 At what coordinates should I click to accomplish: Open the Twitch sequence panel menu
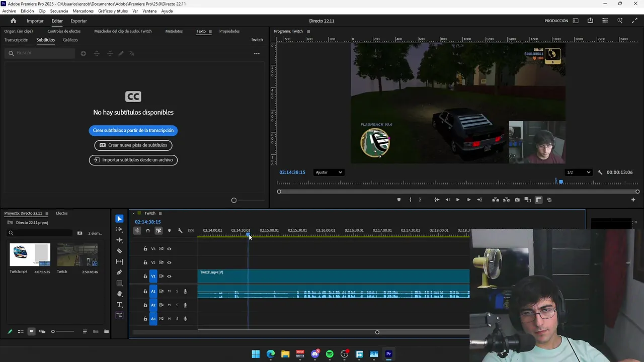[x=160, y=213]
